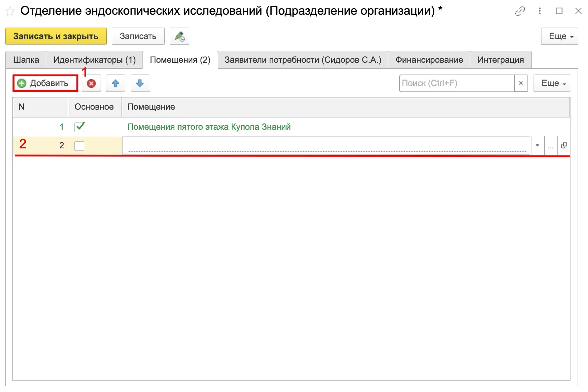Open selected room in new window icon
The width and height of the screenshot is (588, 392).
564,145
